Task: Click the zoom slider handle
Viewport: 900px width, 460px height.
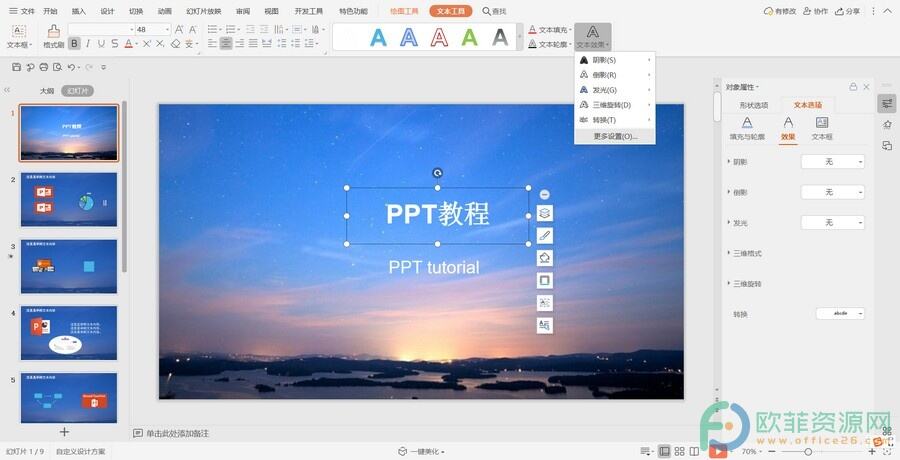Action: tap(808, 451)
